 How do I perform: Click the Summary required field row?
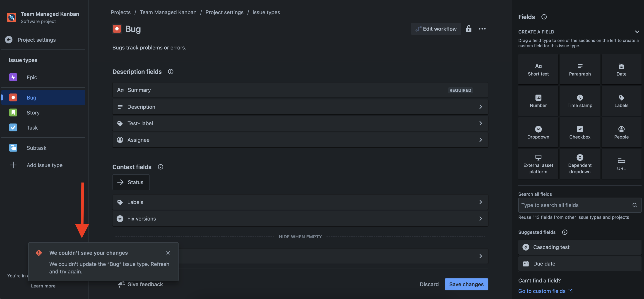click(x=300, y=90)
